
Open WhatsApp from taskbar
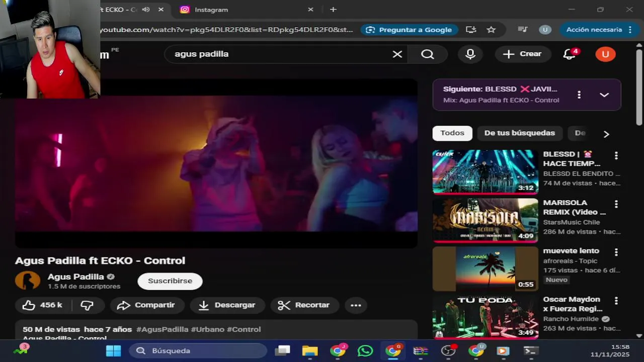[x=365, y=351]
